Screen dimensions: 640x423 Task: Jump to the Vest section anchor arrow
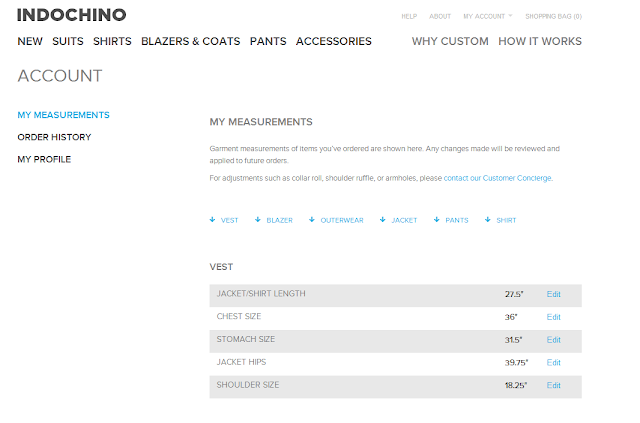click(x=213, y=220)
